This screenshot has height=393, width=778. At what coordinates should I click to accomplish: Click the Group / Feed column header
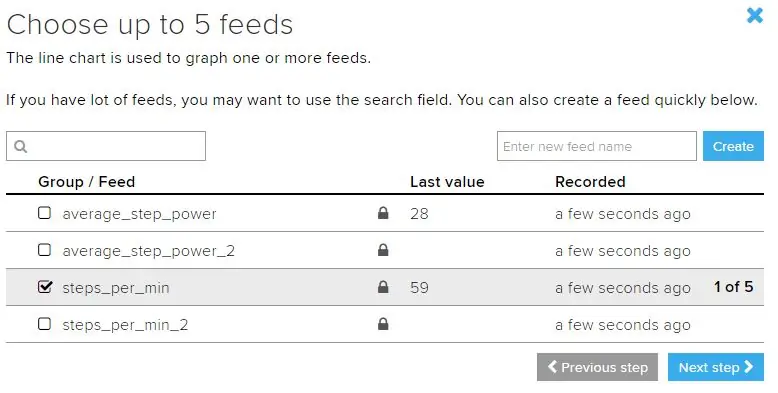pos(86,182)
